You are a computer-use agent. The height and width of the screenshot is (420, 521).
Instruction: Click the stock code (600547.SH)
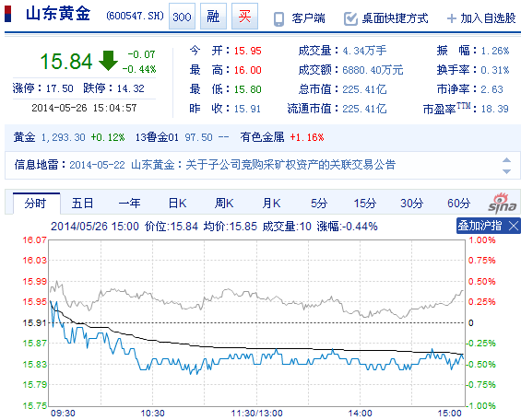[135, 16]
